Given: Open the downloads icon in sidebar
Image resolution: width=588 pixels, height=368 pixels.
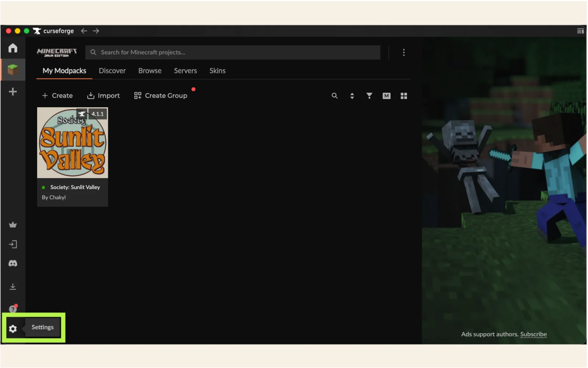Looking at the screenshot, I should point(13,286).
